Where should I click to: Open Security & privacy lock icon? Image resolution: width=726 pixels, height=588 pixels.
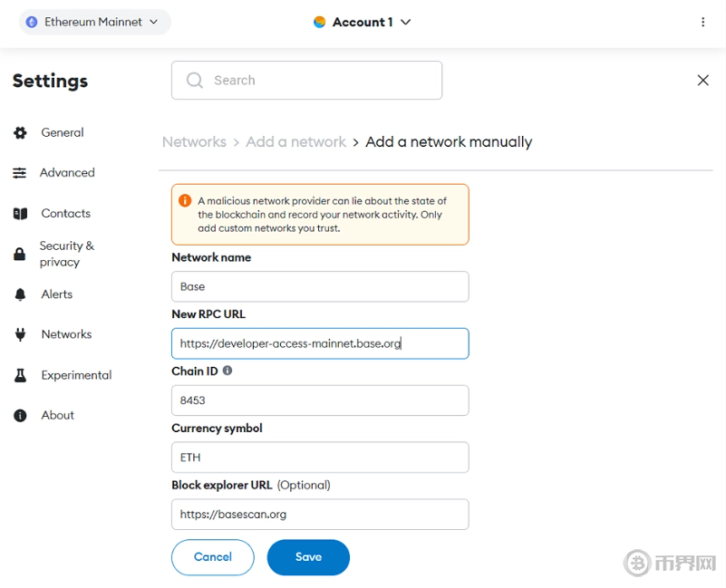pos(20,255)
